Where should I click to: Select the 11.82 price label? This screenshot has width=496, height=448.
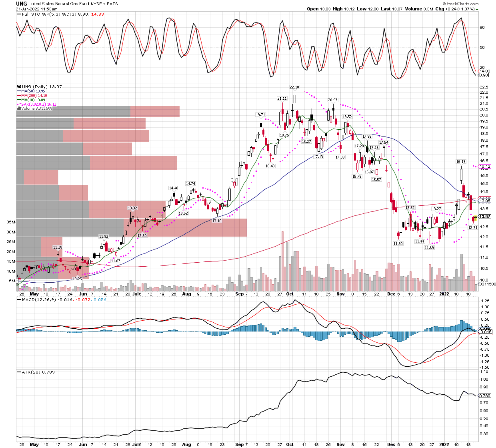tap(104, 237)
